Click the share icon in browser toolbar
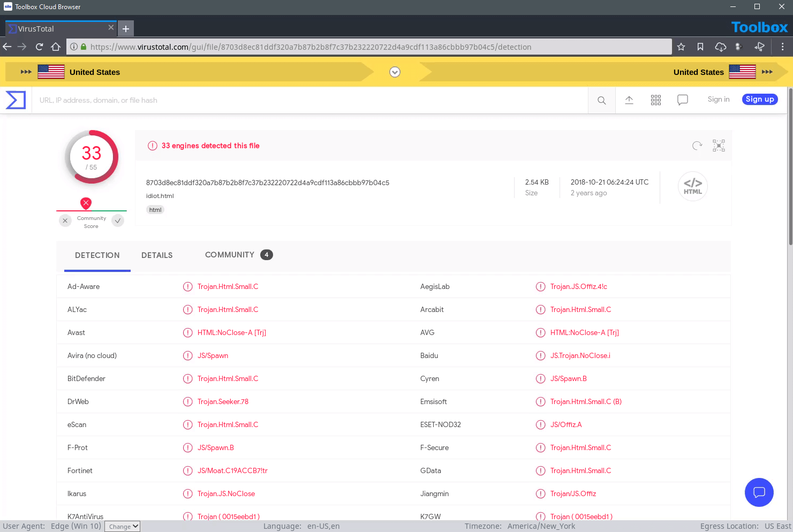Image resolution: width=793 pixels, height=532 pixels. 759,47
